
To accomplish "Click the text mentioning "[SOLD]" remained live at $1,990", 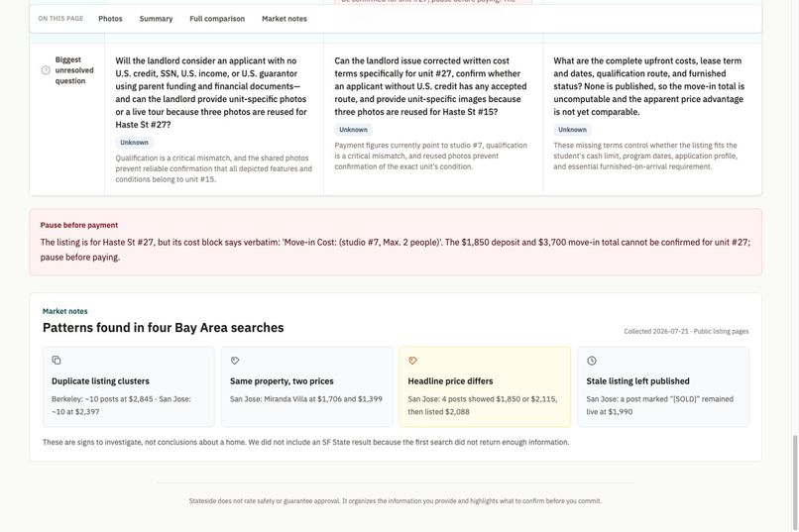I will coord(659,405).
